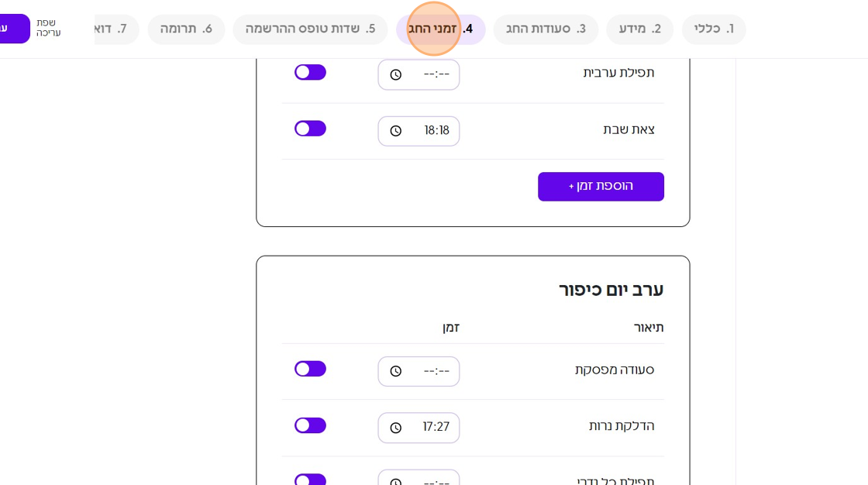Open the 1. כללי tab

714,29
